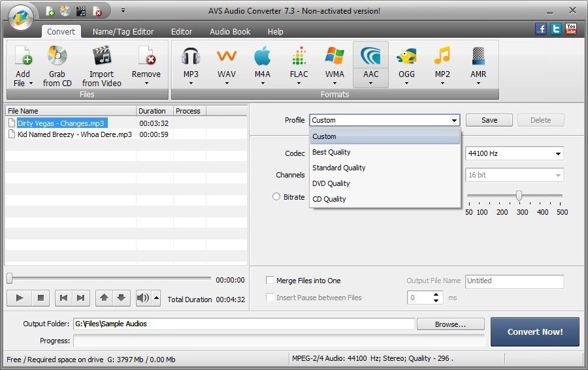Viewport: 588px width, 370px height.
Task: Choose Custom profile from list
Action: coord(385,136)
